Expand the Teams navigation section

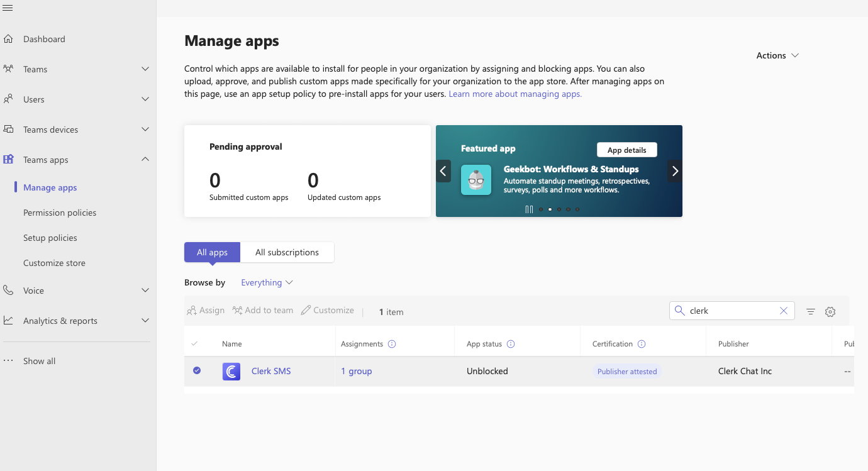pos(145,69)
